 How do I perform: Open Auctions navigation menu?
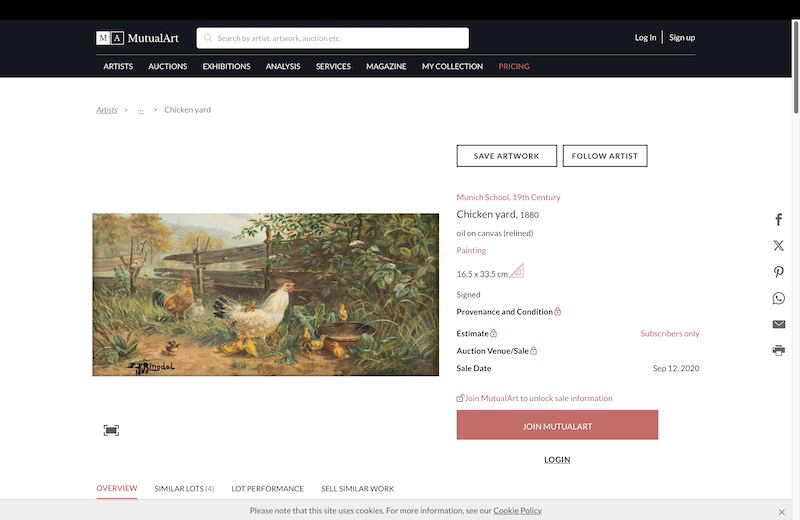click(x=167, y=66)
